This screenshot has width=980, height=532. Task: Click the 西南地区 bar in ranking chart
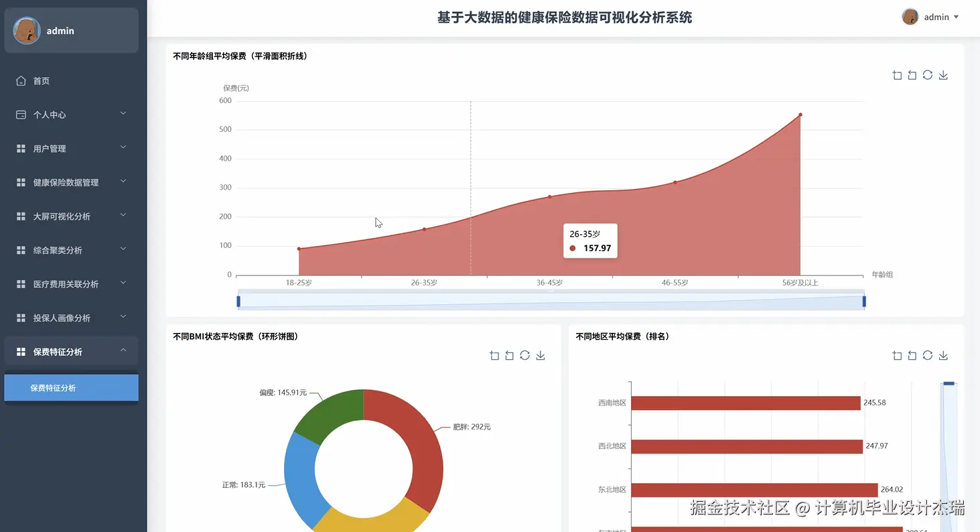pyautogui.click(x=746, y=403)
